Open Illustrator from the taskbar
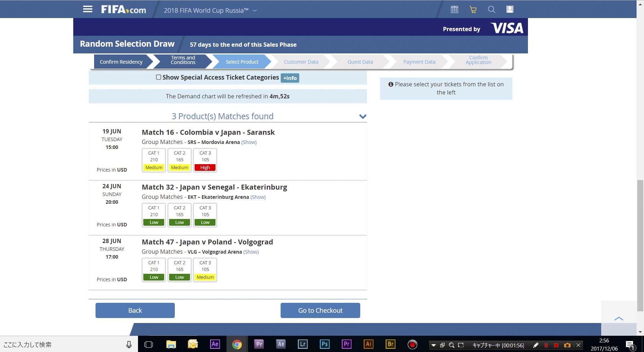The image size is (644, 352). point(368,344)
